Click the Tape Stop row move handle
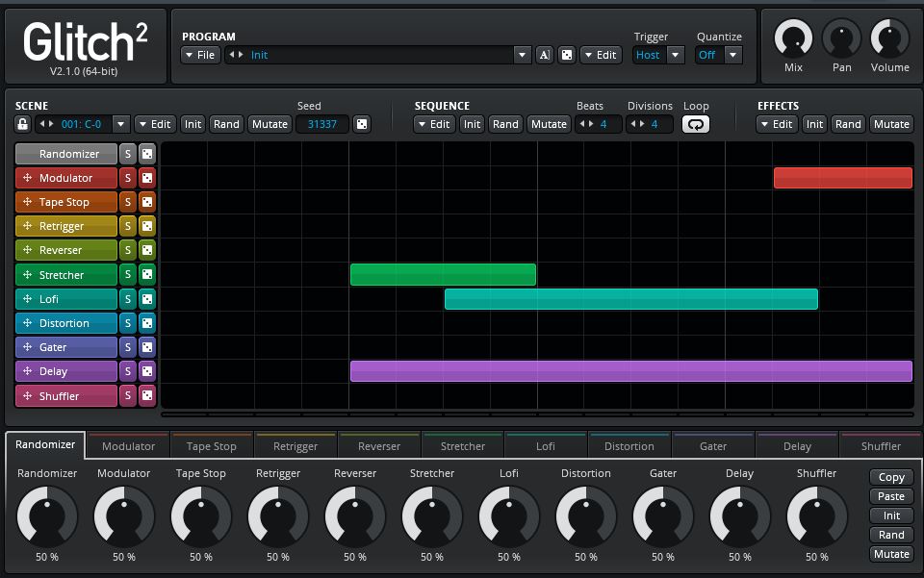The image size is (924, 578). (27, 202)
